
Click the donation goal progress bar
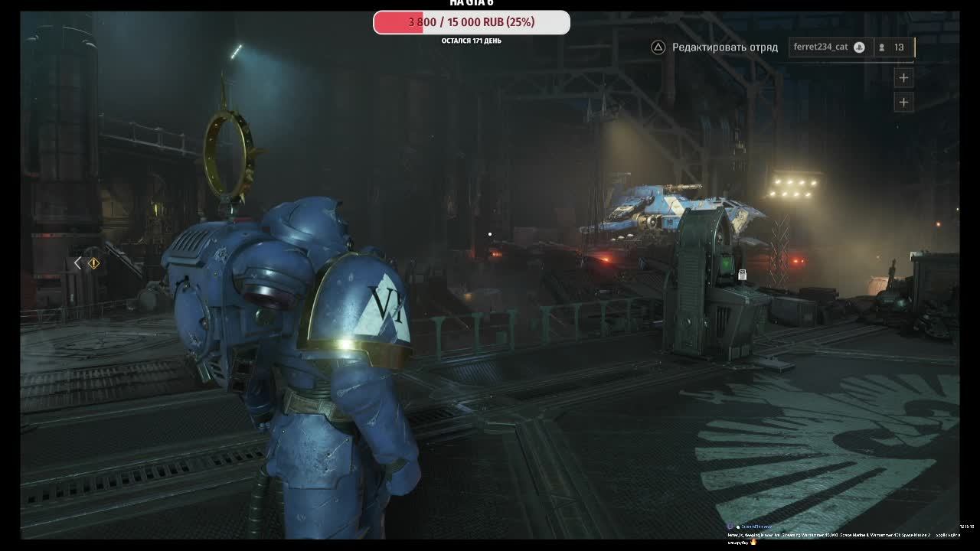tap(472, 22)
